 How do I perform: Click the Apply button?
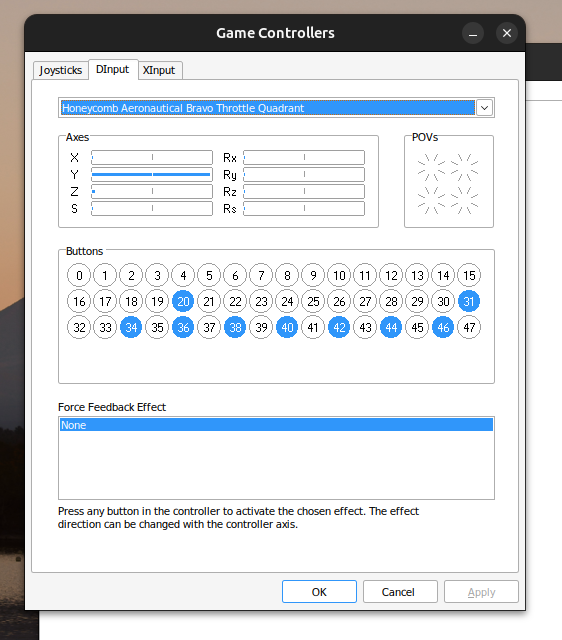click(481, 592)
